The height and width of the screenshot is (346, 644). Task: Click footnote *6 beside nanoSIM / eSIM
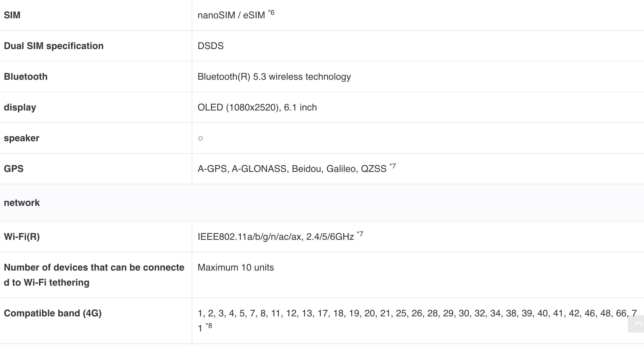coord(271,13)
